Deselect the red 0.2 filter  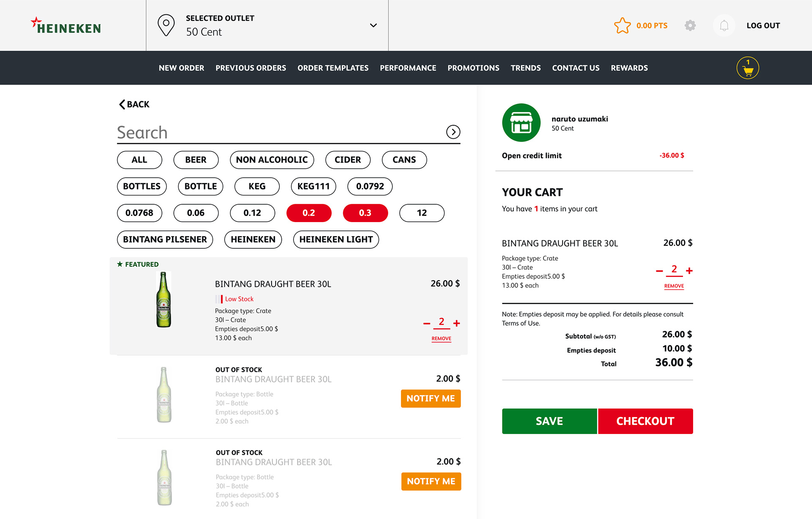pyautogui.click(x=309, y=213)
